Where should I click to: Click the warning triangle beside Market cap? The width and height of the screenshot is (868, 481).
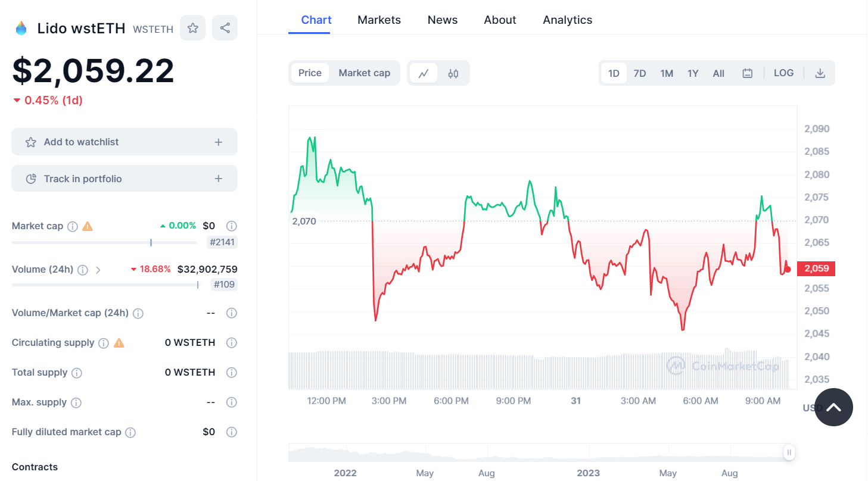point(88,226)
